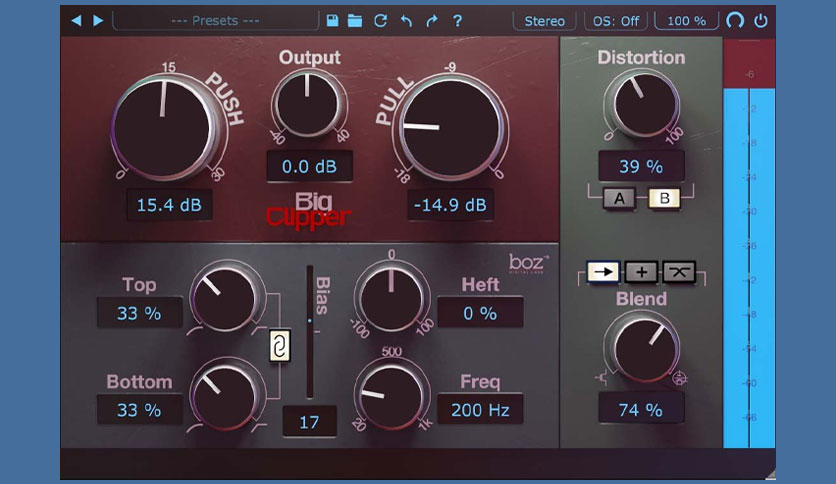Click the PUSH value field showing 15.4 dB
The image size is (836, 484).
click(168, 206)
